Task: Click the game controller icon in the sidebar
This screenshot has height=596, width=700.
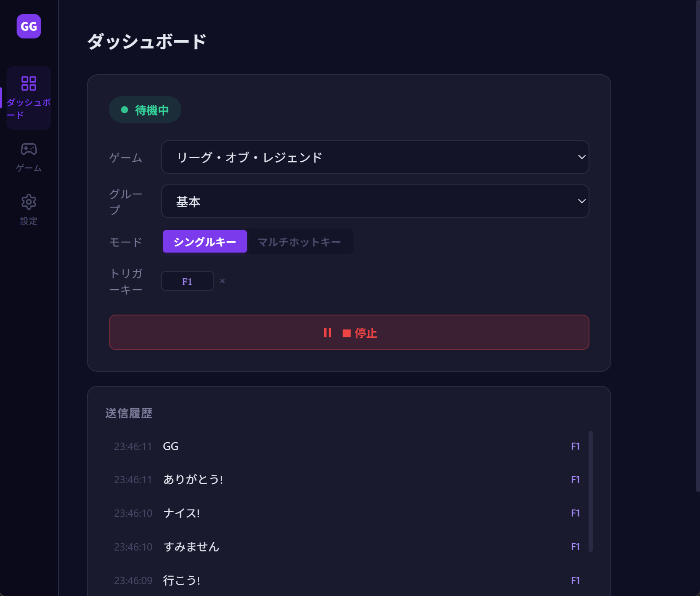Action: tap(28, 149)
